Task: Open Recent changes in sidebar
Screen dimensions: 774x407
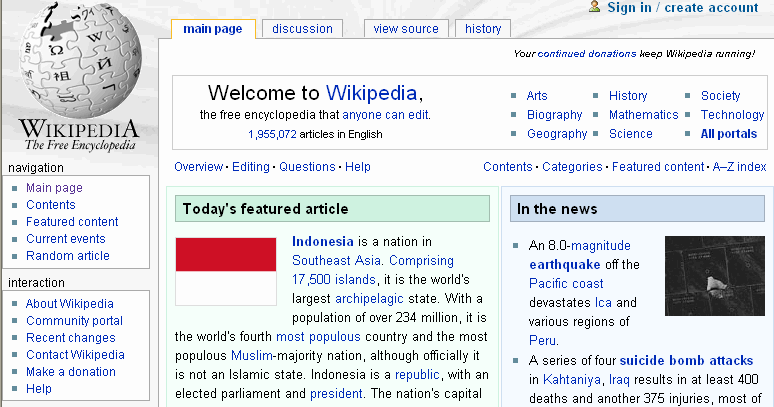Action: pos(71,338)
